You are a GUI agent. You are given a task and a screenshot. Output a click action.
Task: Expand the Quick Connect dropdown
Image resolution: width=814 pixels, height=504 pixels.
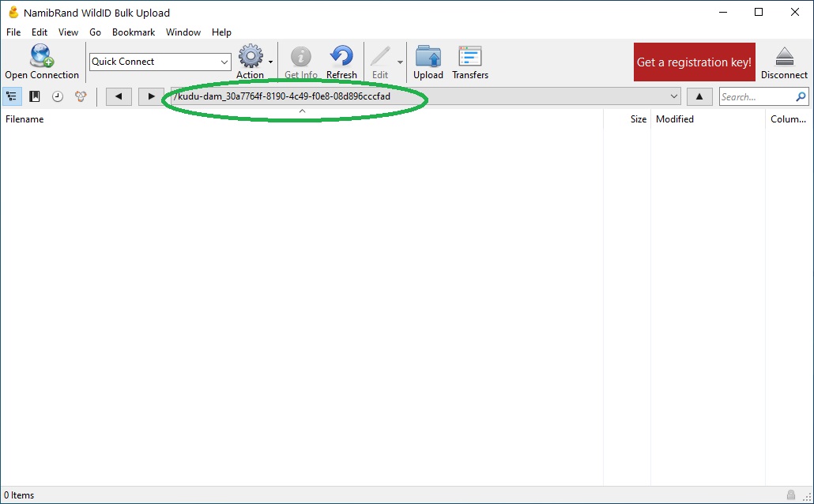pyautogui.click(x=224, y=62)
